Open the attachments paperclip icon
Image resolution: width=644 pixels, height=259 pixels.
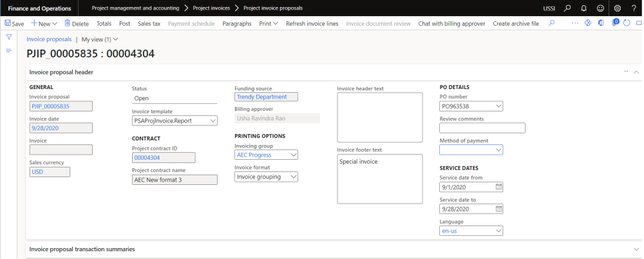point(615,23)
